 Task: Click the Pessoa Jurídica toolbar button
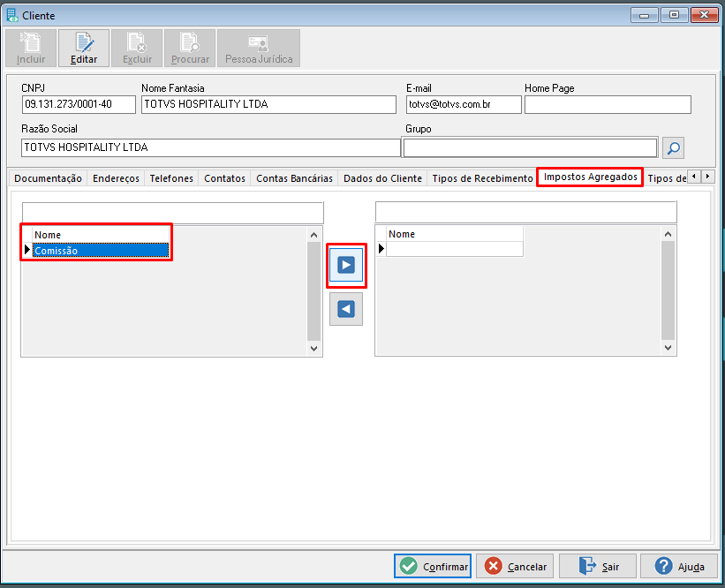259,48
